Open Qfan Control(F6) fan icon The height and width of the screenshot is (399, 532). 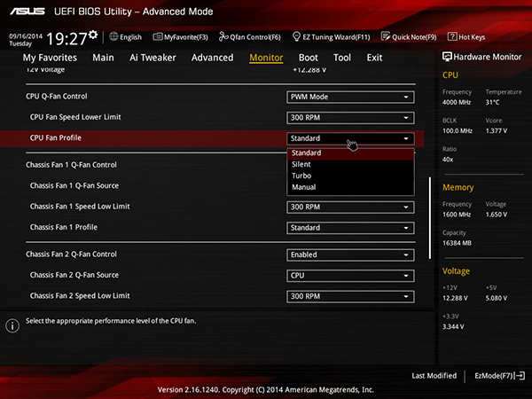pyautogui.click(x=223, y=36)
